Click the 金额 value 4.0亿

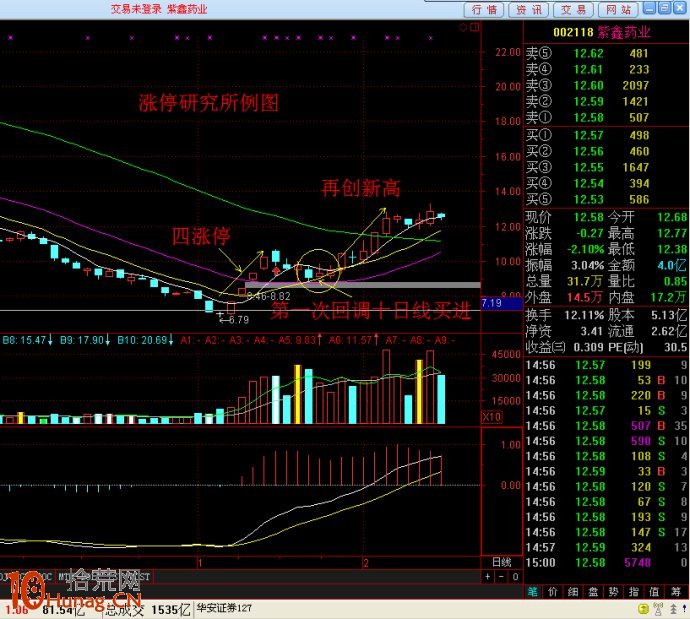pyautogui.click(x=672, y=265)
